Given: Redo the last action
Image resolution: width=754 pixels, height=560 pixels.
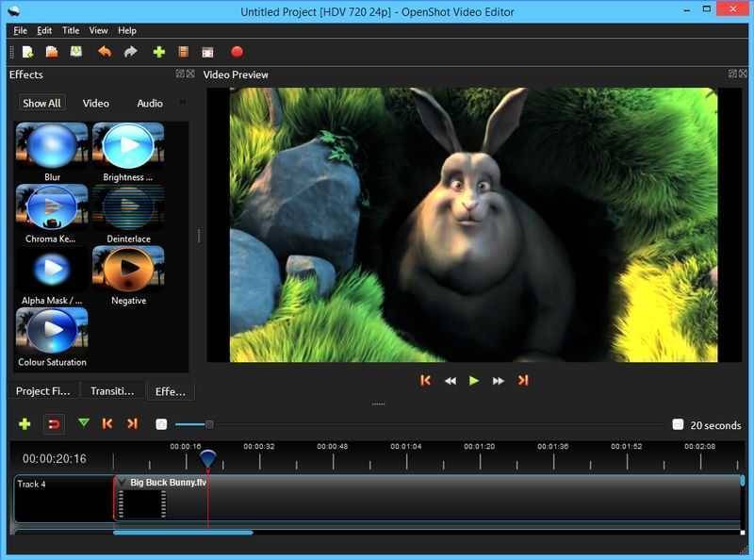Looking at the screenshot, I should coord(131,53).
